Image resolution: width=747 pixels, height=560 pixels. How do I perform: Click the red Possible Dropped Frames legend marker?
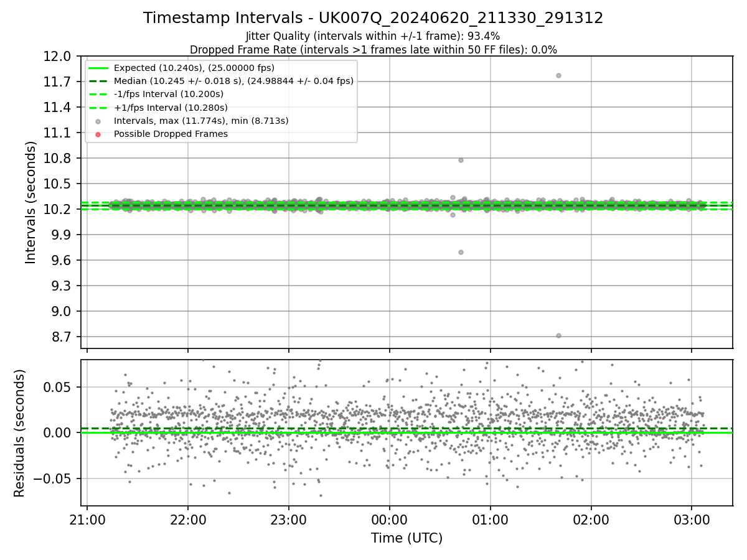pyautogui.click(x=98, y=134)
